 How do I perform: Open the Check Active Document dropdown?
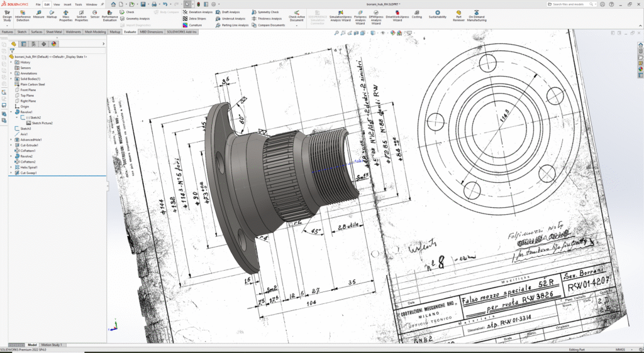tap(297, 25)
